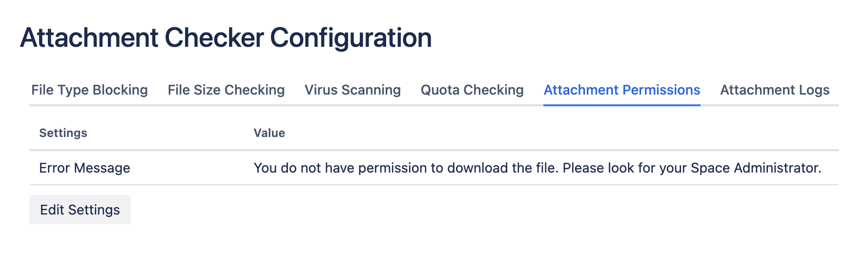Click the Value column header

tap(269, 133)
